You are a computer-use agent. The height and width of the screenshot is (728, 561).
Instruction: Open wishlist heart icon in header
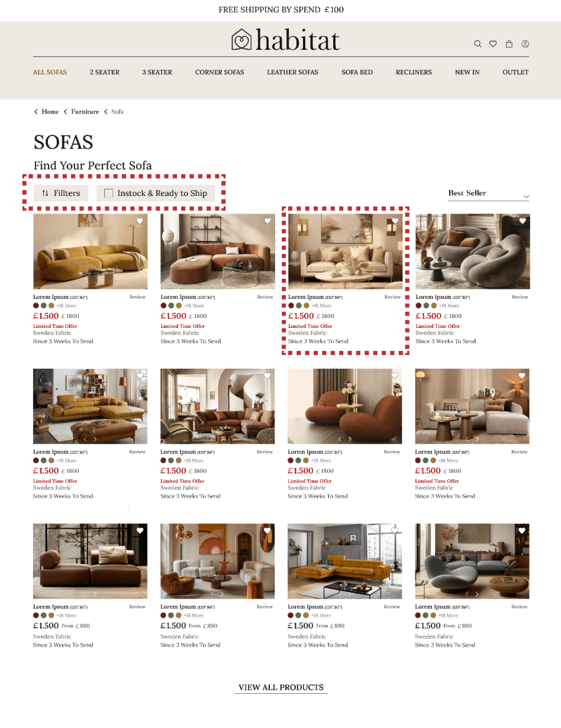[x=493, y=44]
